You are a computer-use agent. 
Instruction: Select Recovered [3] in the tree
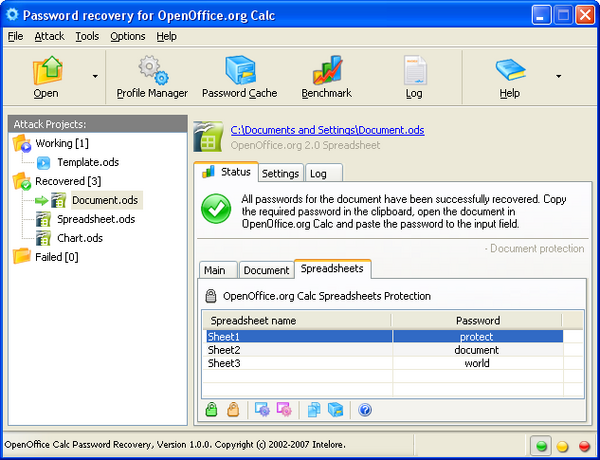pyautogui.click(x=68, y=181)
